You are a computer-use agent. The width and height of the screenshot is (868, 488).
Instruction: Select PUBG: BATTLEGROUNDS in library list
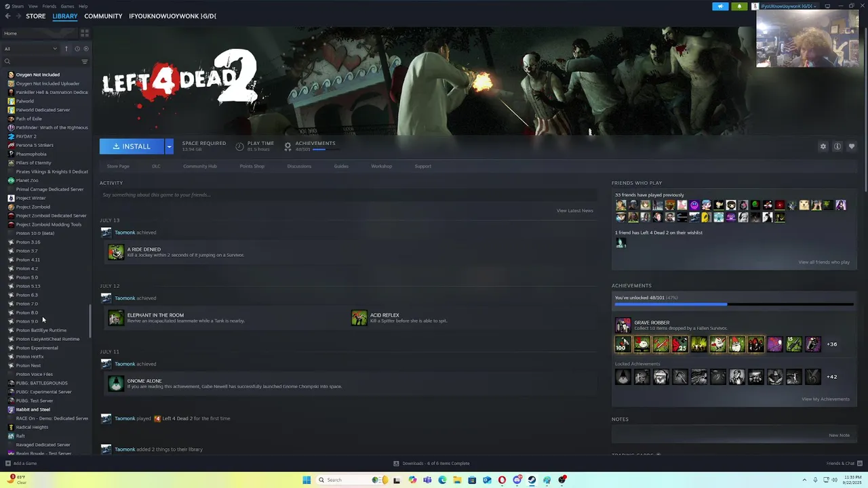point(41,383)
